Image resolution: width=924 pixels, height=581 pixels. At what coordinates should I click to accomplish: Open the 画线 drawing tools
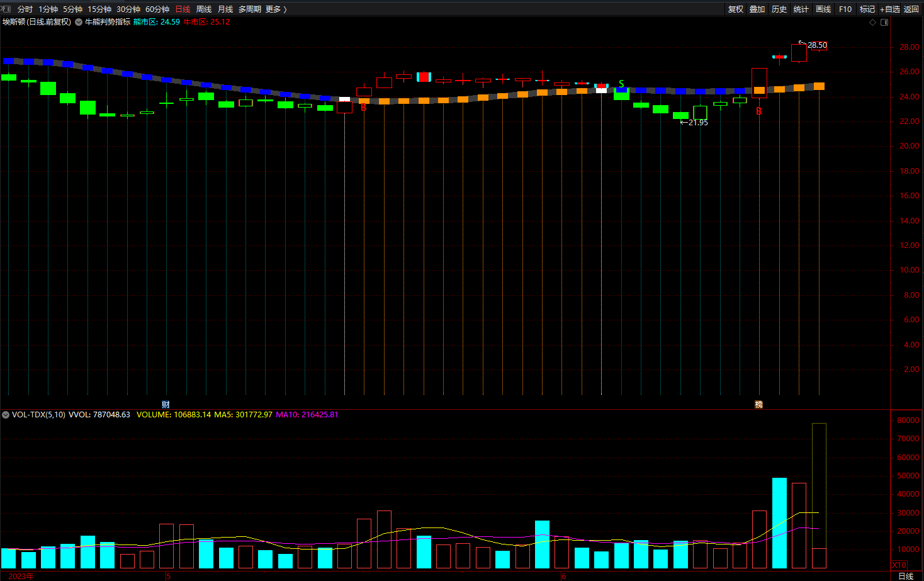[x=823, y=9]
